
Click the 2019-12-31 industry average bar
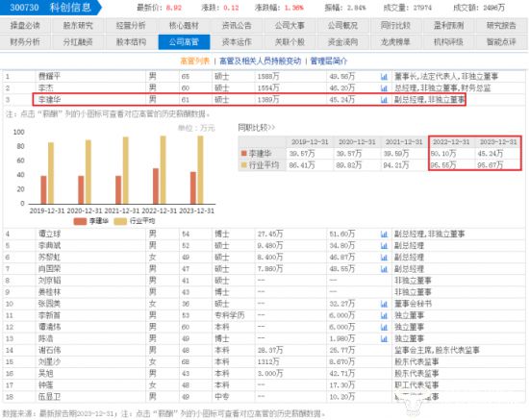click(51, 173)
